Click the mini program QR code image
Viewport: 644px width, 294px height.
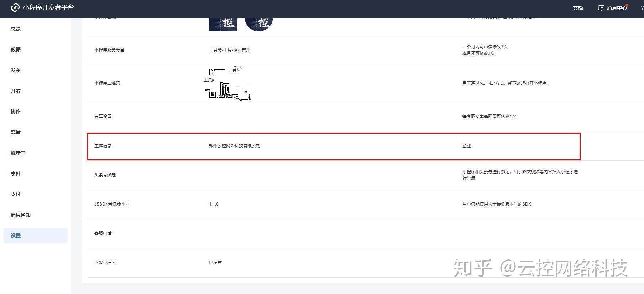click(228, 83)
